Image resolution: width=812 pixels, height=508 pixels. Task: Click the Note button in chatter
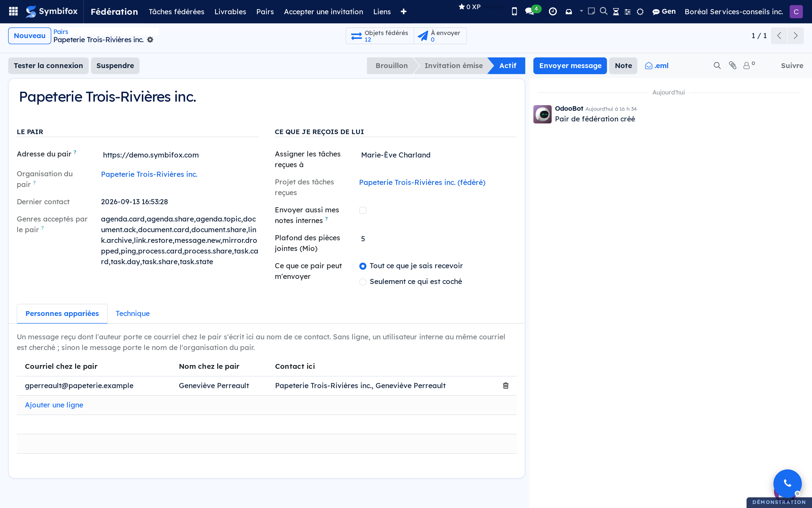pos(623,66)
